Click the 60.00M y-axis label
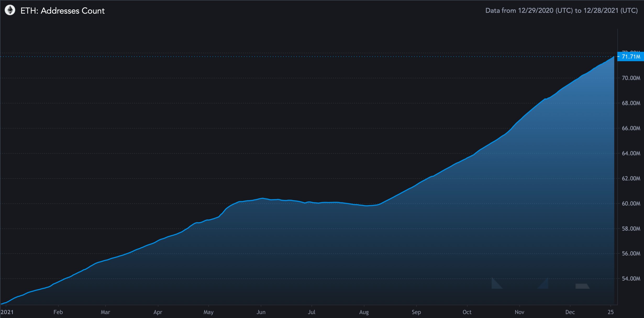 point(631,203)
